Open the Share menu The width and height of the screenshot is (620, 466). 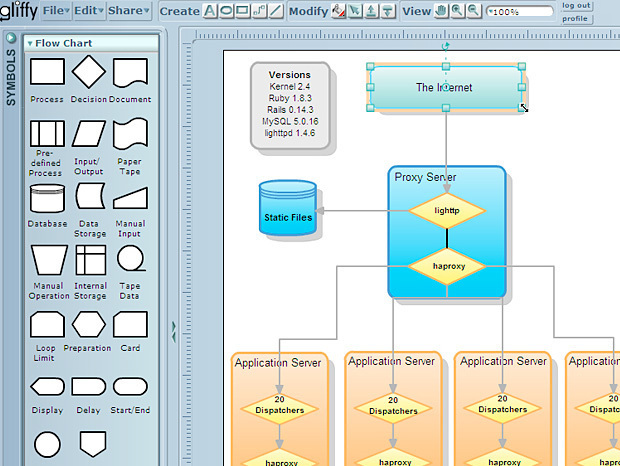tap(128, 11)
